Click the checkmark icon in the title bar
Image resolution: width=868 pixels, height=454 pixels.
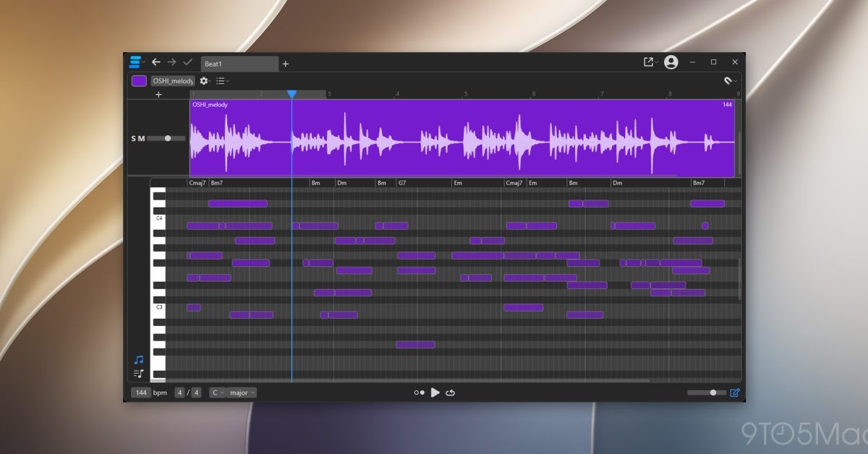[187, 62]
